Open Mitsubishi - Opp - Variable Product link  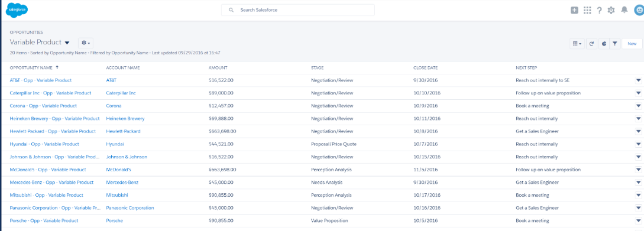(x=46, y=196)
